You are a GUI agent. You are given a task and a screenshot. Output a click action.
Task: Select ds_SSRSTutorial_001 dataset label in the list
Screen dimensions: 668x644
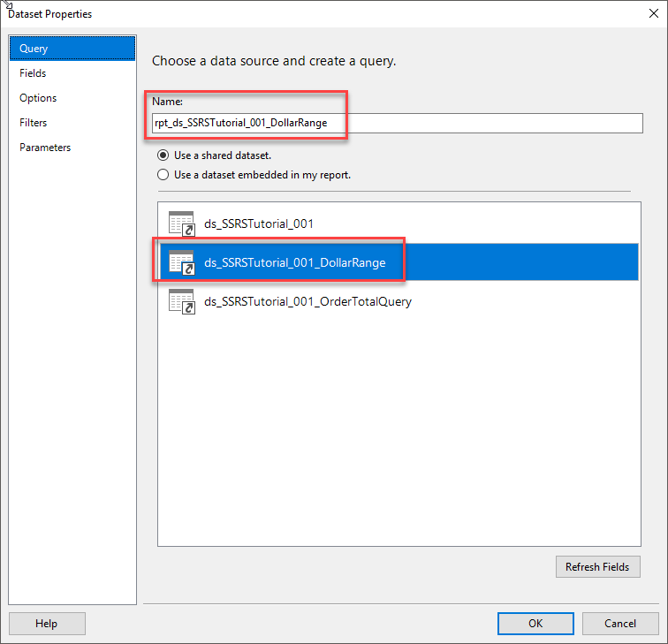[x=259, y=224]
